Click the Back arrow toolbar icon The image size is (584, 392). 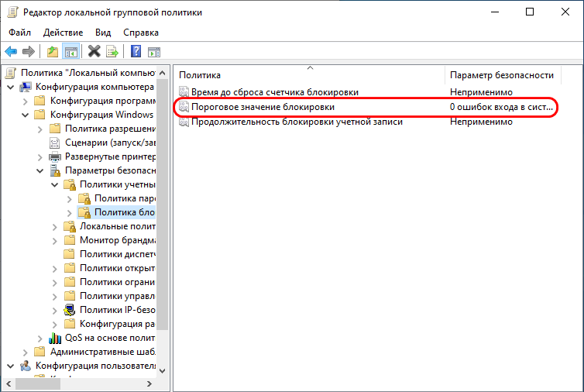11,52
